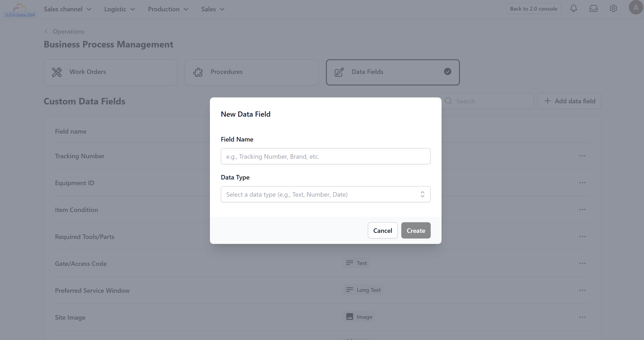Click the search magnifier icon

pos(448,101)
